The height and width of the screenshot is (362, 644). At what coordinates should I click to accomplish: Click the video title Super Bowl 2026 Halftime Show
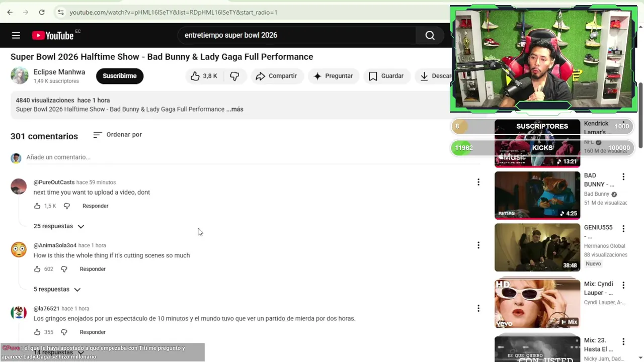(162, 57)
